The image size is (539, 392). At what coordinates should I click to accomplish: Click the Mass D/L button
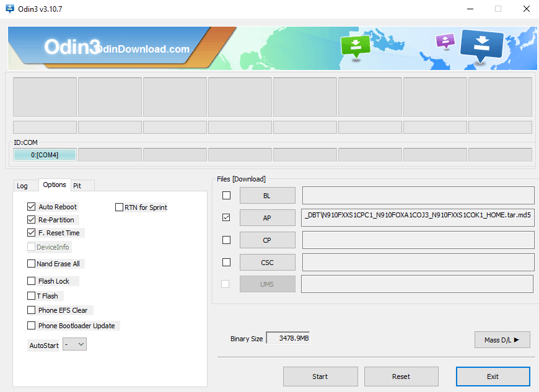point(502,340)
